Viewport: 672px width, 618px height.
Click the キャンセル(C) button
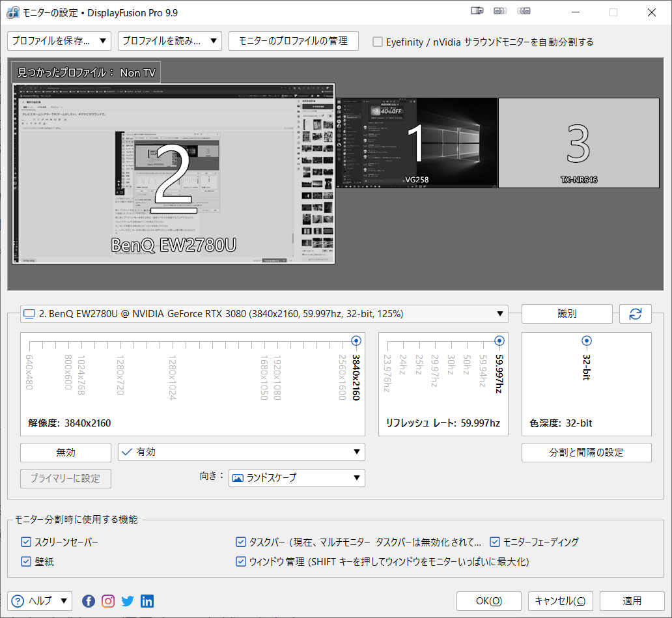[x=561, y=601]
